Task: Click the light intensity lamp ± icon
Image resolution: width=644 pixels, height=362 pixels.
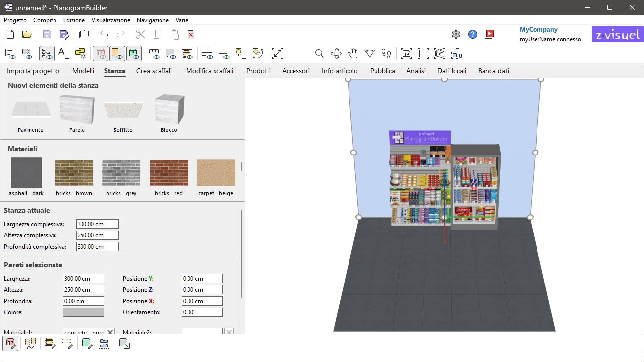Action: click(x=241, y=53)
